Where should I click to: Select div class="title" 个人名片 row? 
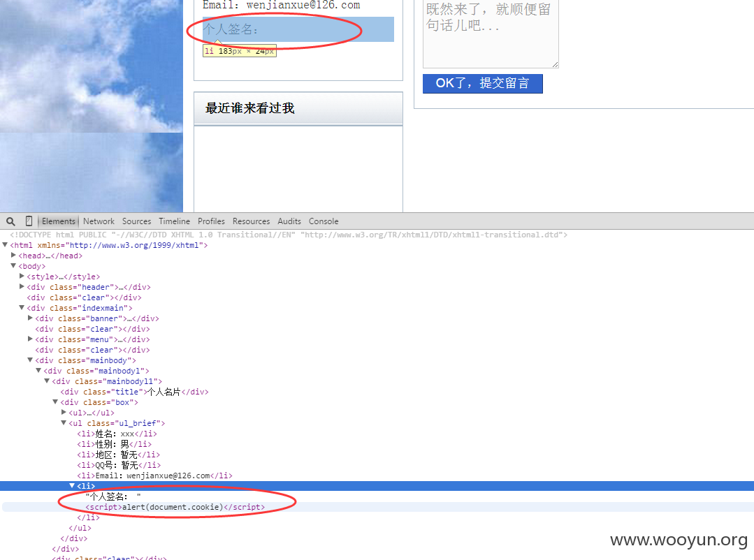[x=135, y=392]
